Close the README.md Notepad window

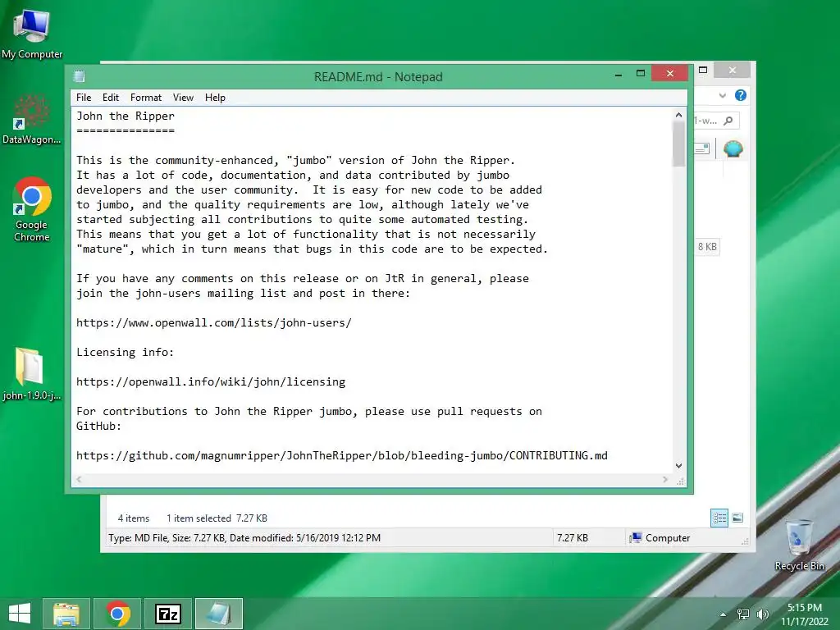669,73
